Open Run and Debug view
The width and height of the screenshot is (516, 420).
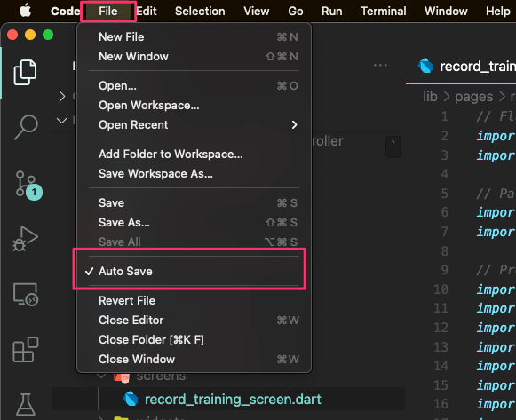click(x=25, y=239)
